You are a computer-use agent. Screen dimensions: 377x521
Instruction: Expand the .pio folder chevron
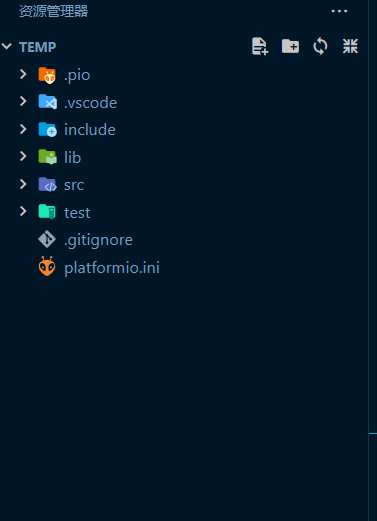(x=23, y=74)
